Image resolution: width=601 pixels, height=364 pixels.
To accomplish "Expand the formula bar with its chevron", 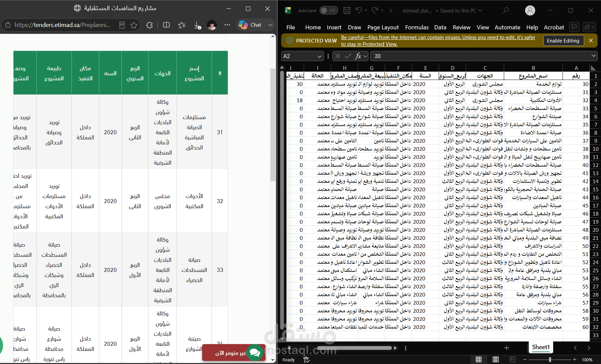I will pos(594,56).
